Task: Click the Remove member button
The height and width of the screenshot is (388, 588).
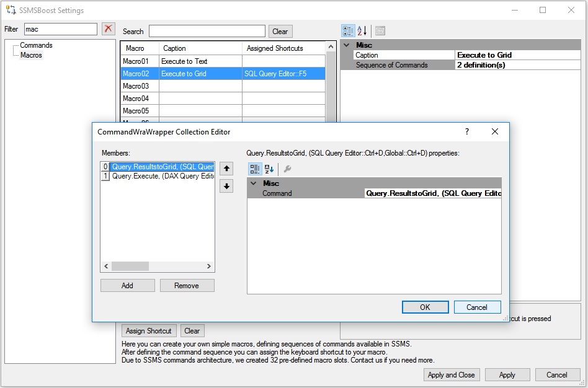Action: click(x=187, y=285)
